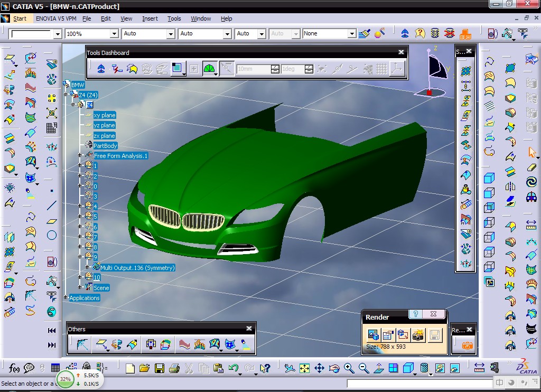The height and width of the screenshot is (392, 541).
Task: Click the orange camera icon in the Re... panel
Action: 467,346
